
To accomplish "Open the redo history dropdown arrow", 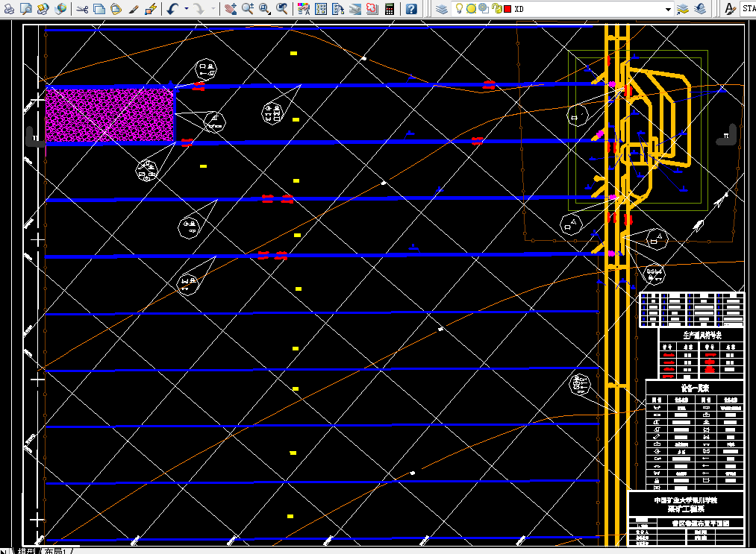I will pos(213,8).
